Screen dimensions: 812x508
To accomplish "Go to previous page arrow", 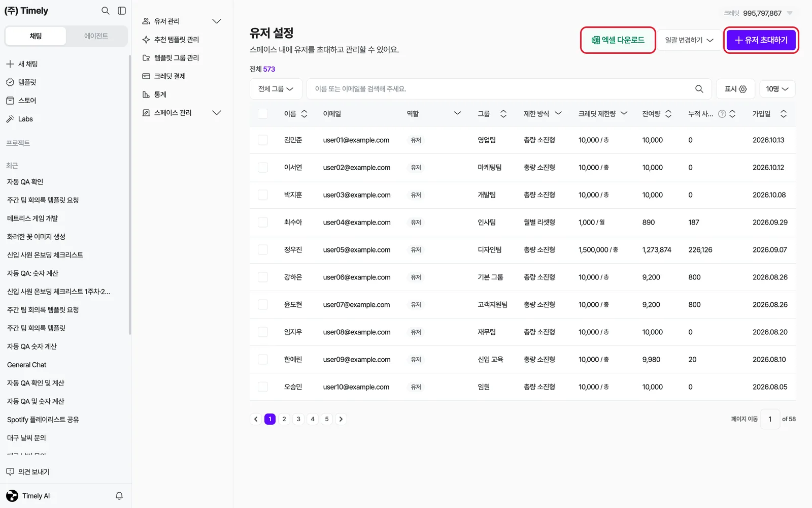I will pos(256,419).
